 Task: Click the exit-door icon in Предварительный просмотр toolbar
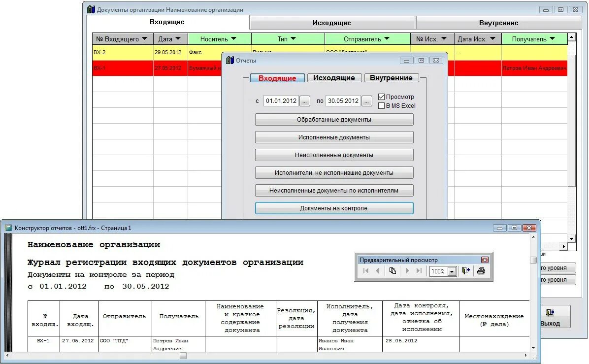[x=465, y=271]
